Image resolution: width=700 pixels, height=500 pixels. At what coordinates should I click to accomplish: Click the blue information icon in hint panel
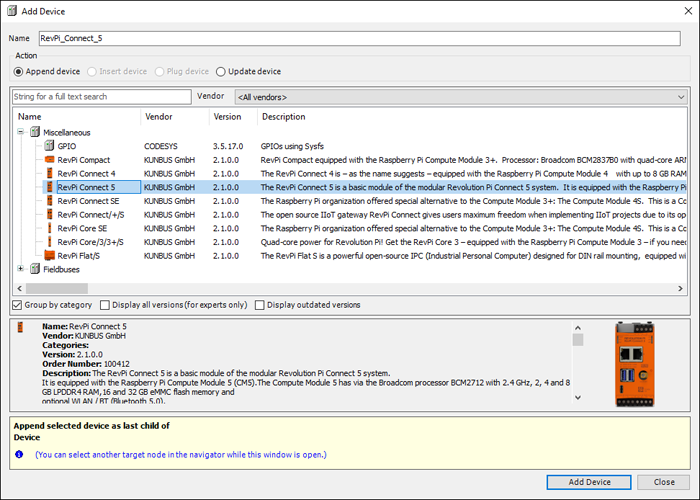click(19, 454)
